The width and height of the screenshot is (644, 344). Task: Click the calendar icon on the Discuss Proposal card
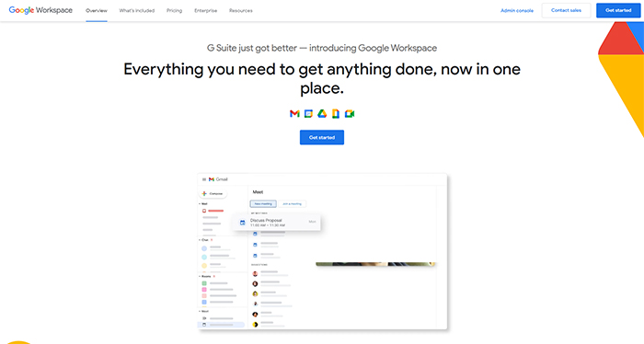pyautogui.click(x=242, y=223)
